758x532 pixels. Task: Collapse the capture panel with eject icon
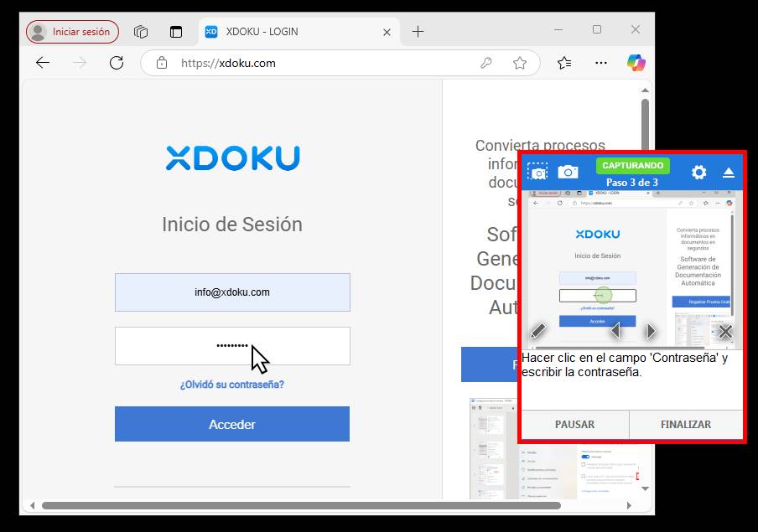point(729,173)
